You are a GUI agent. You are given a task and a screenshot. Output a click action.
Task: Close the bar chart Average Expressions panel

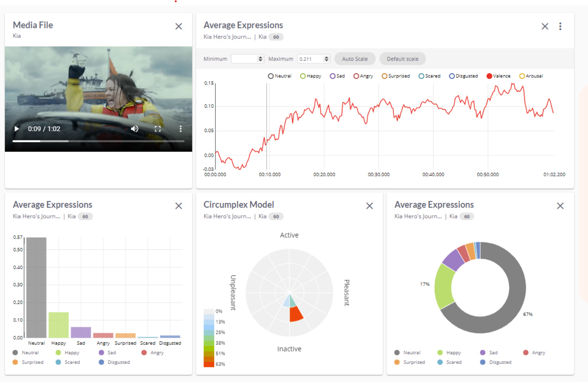[179, 206]
